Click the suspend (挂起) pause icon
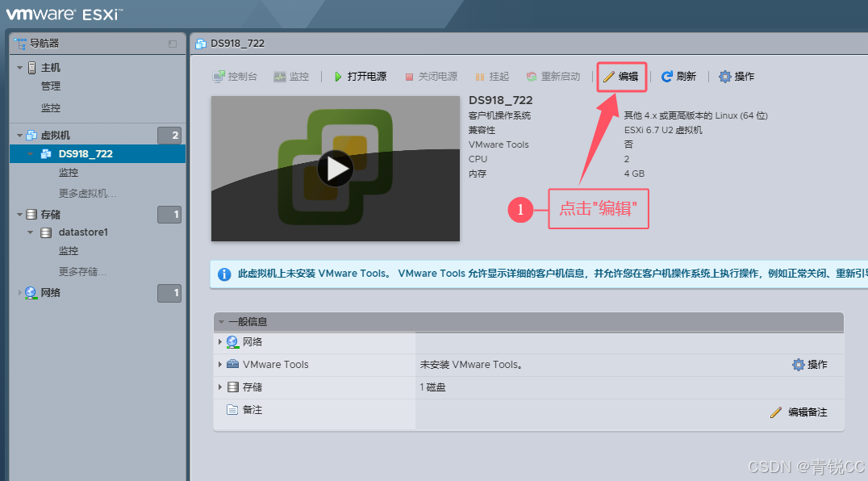 [x=480, y=77]
